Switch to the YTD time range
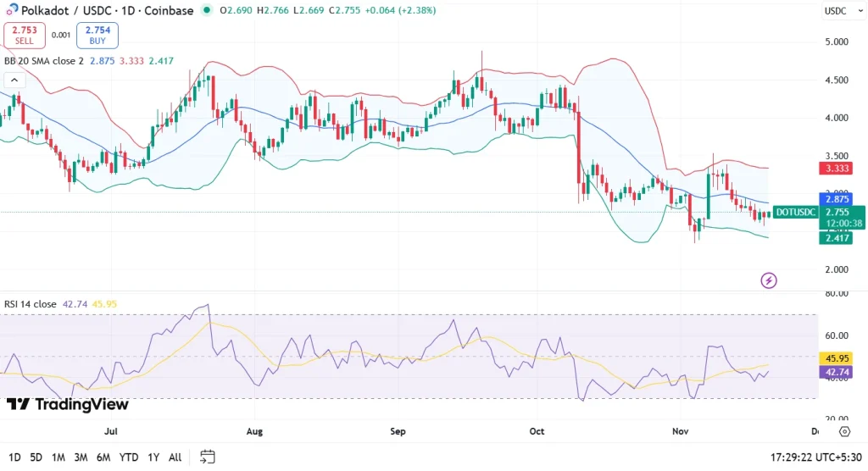Screen dimensions: 868x471 pos(129,457)
